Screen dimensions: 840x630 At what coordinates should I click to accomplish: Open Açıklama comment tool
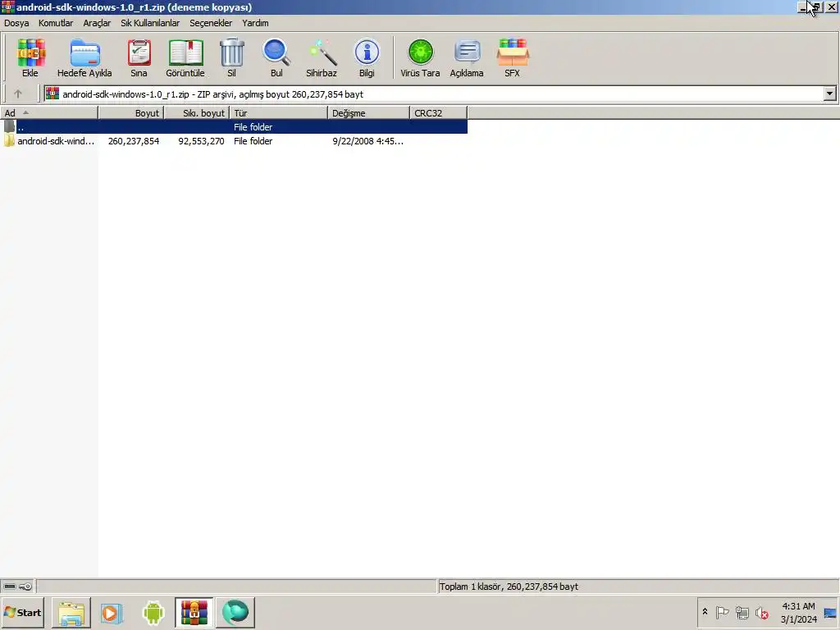(467, 57)
